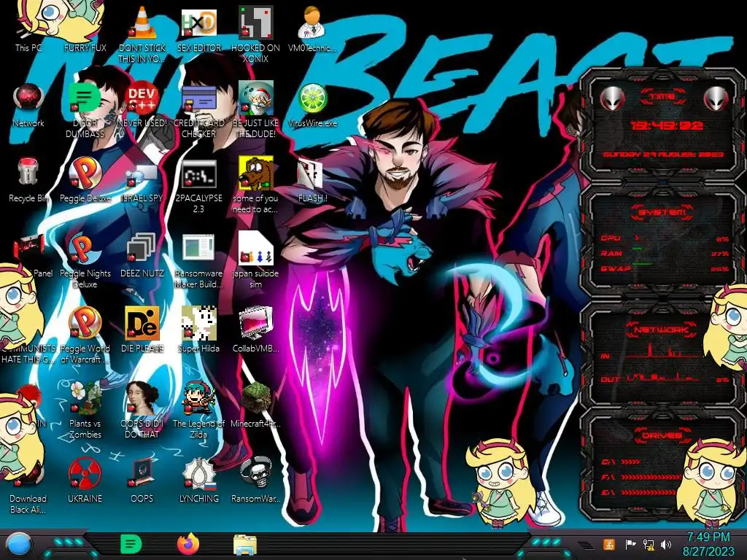This screenshot has width=747, height=560.
Task: Launch Peggle World of Warcraft
Action: click(x=85, y=335)
